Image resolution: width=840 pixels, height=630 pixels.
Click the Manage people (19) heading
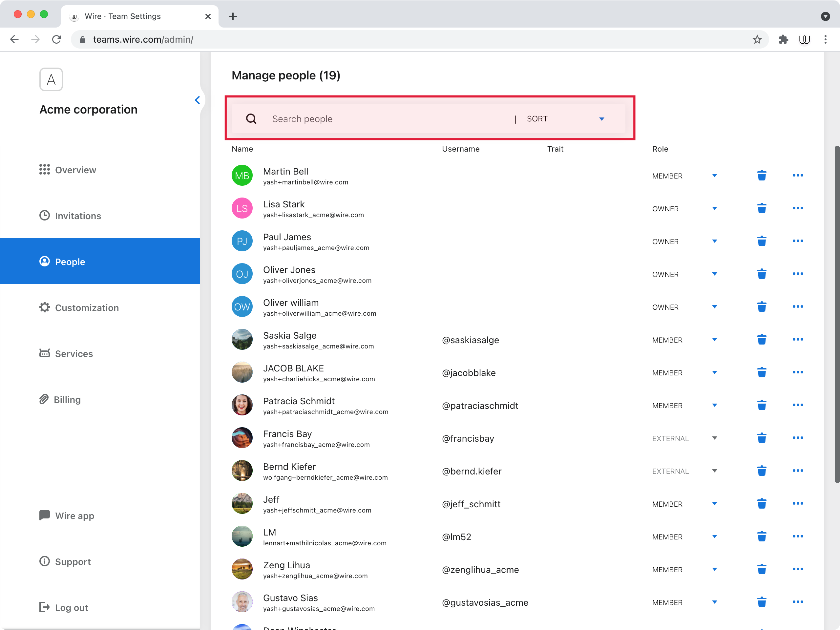click(x=285, y=75)
